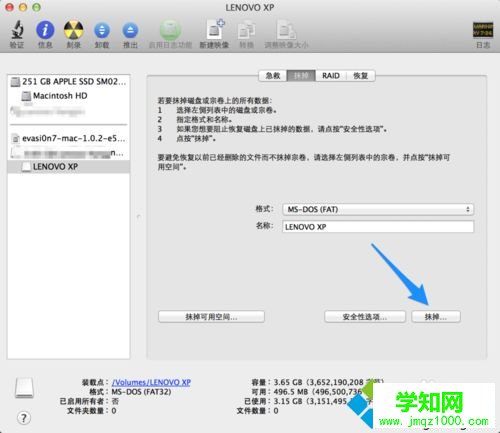
Task: Click the green zoom window button
Action: [36, 7]
